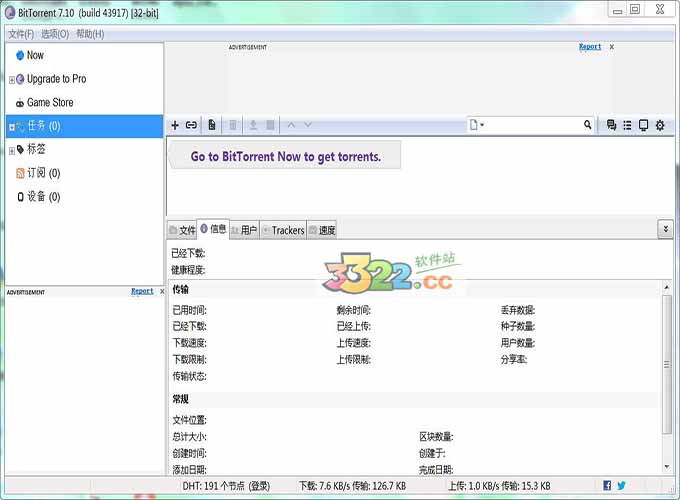The image size is (680, 500).
Task: Click the search magnifier icon
Action: coord(587,125)
